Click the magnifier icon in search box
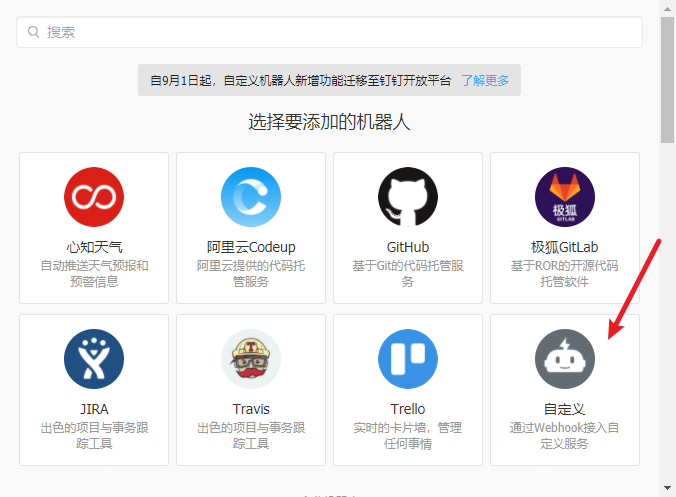The width and height of the screenshot is (676, 497). coord(33,32)
